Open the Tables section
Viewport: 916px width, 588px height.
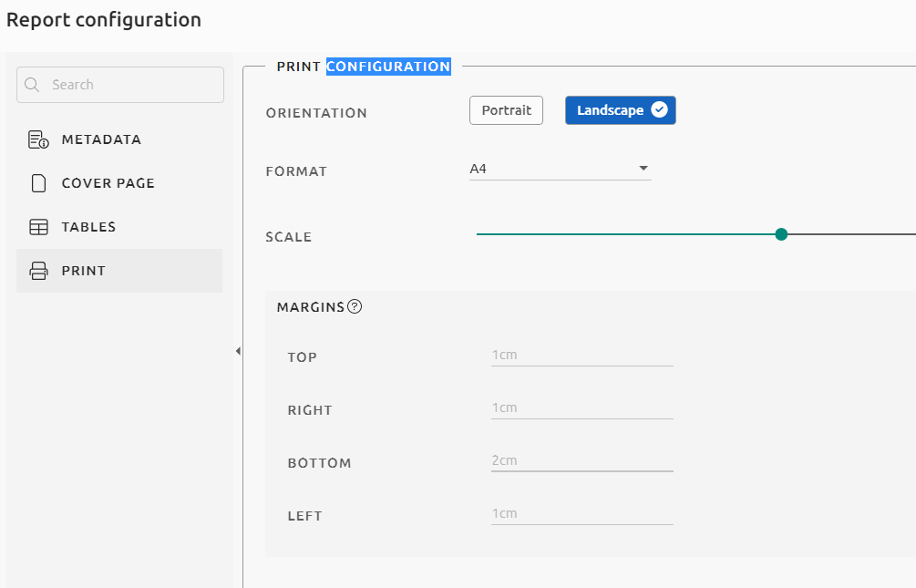(x=119, y=227)
